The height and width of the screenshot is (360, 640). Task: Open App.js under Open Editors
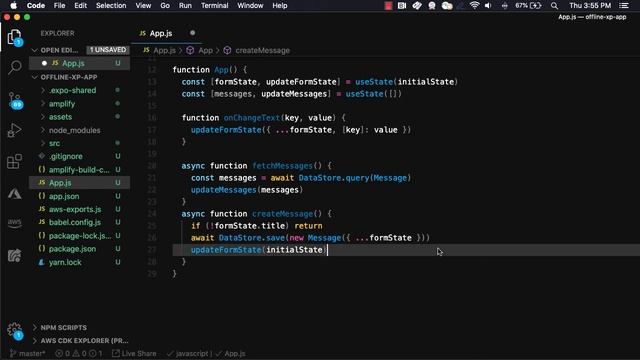tap(80, 63)
